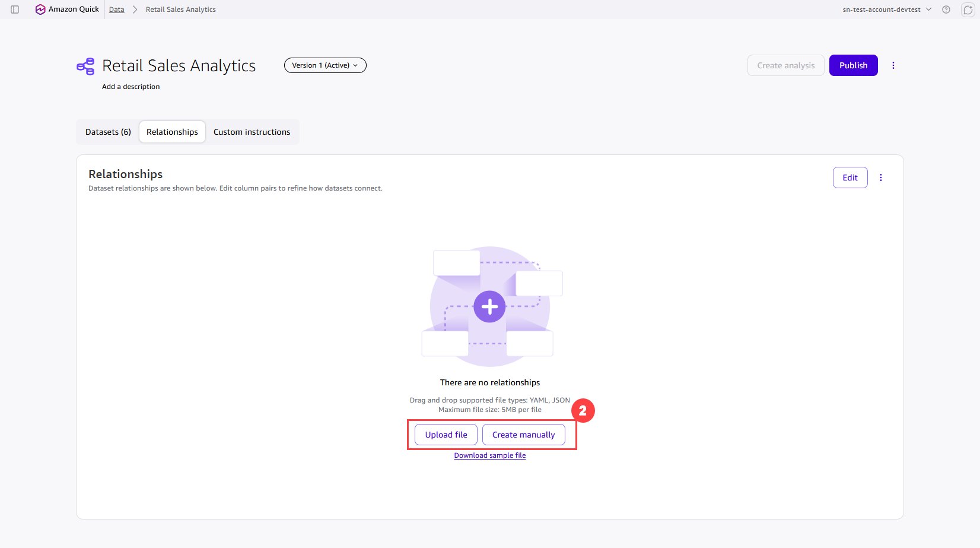Open the Custom instructions tab

252,132
